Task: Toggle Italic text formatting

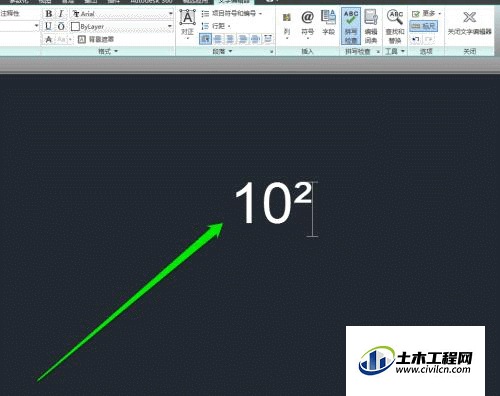Action: pyautogui.click(x=61, y=14)
